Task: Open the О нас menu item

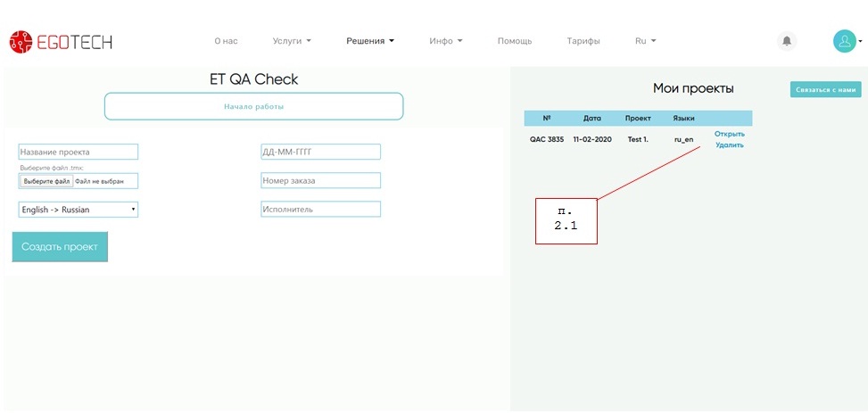Action: [x=226, y=41]
